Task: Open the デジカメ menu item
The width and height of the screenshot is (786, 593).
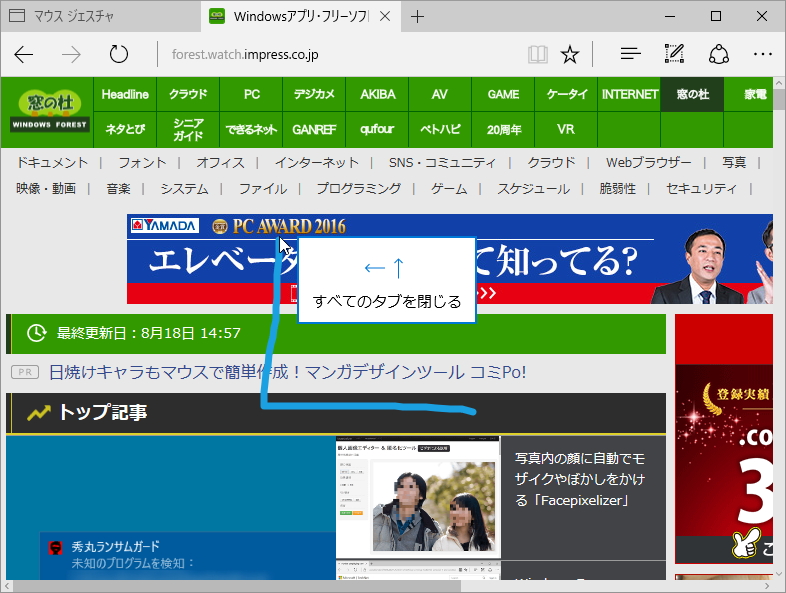Action: 314,94
